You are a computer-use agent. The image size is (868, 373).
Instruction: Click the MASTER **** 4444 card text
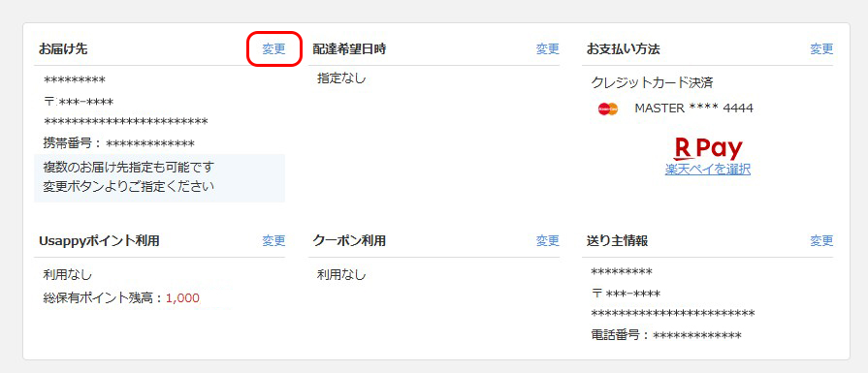pyautogui.click(x=693, y=109)
